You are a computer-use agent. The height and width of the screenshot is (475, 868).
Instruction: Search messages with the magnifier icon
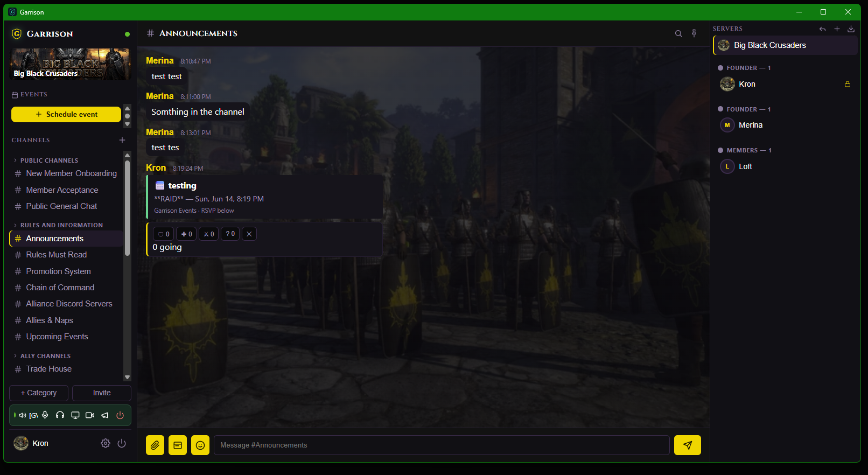click(678, 33)
